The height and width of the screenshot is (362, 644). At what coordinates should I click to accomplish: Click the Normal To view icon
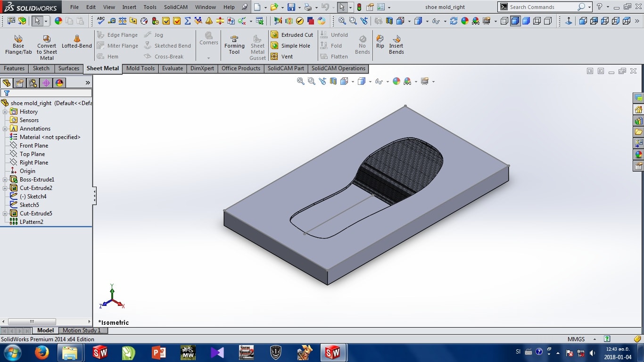point(569,21)
